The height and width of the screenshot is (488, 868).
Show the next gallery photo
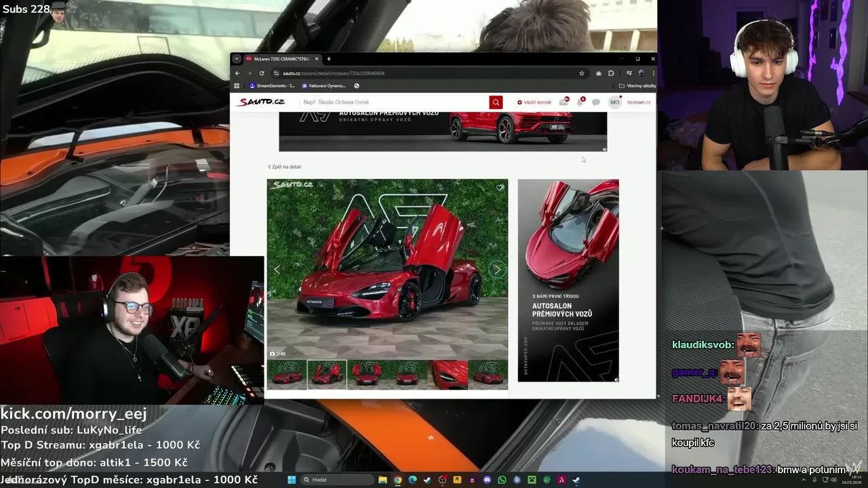click(x=497, y=270)
